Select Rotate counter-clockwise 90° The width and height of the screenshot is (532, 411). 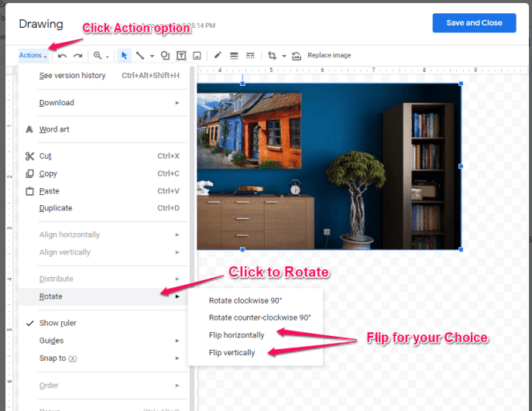point(255,318)
